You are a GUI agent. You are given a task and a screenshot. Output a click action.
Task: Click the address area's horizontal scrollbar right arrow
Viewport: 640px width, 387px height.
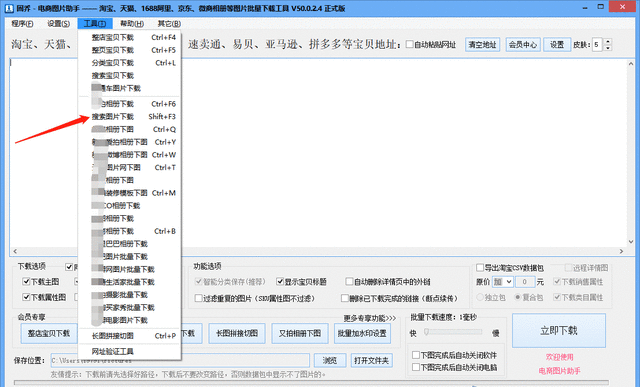click(622, 251)
